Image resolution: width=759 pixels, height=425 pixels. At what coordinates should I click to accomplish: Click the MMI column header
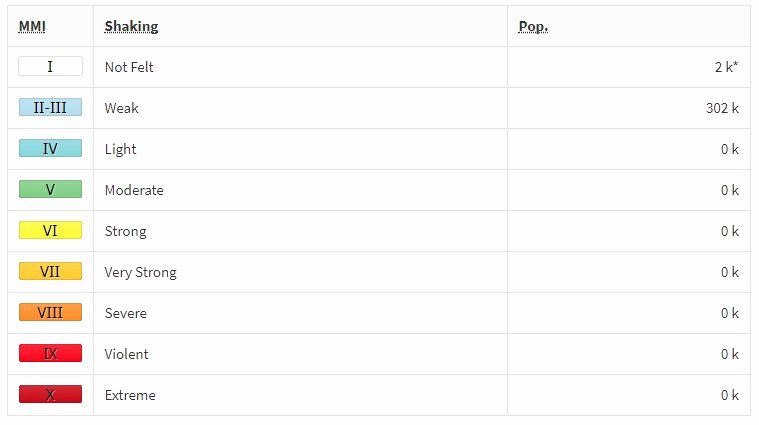(x=32, y=27)
